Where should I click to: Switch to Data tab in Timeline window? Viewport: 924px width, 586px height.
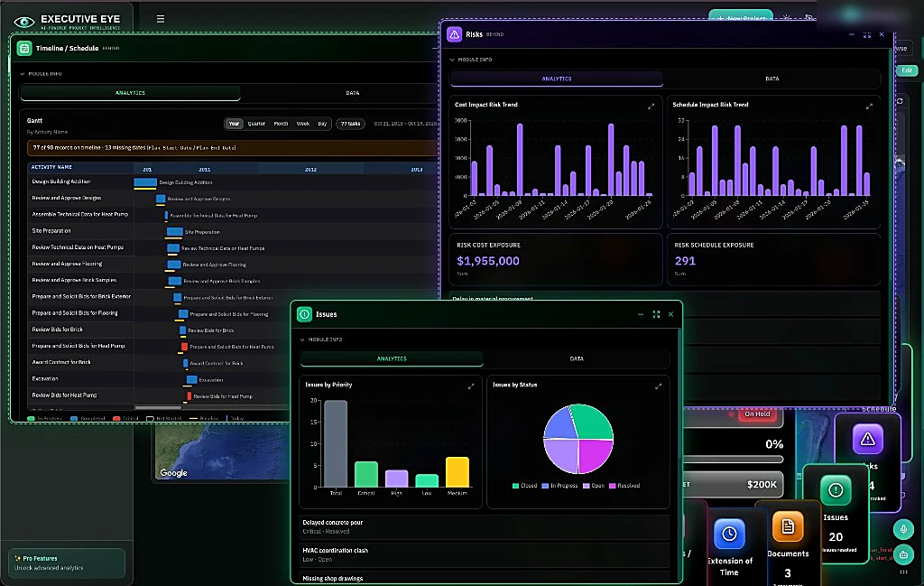pos(353,93)
